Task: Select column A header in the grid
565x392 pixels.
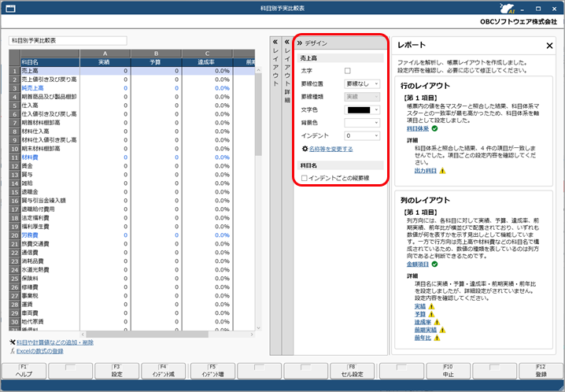Action: (x=105, y=54)
